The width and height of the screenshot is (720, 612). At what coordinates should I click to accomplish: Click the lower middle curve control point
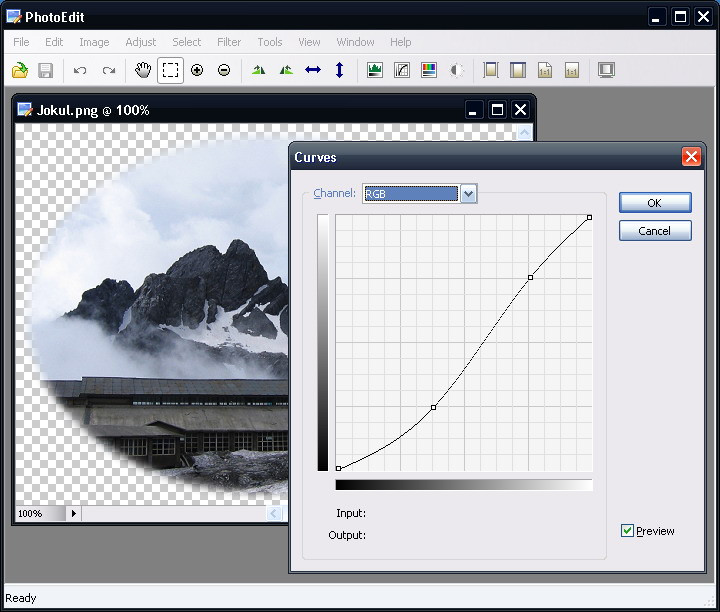[433, 407]
